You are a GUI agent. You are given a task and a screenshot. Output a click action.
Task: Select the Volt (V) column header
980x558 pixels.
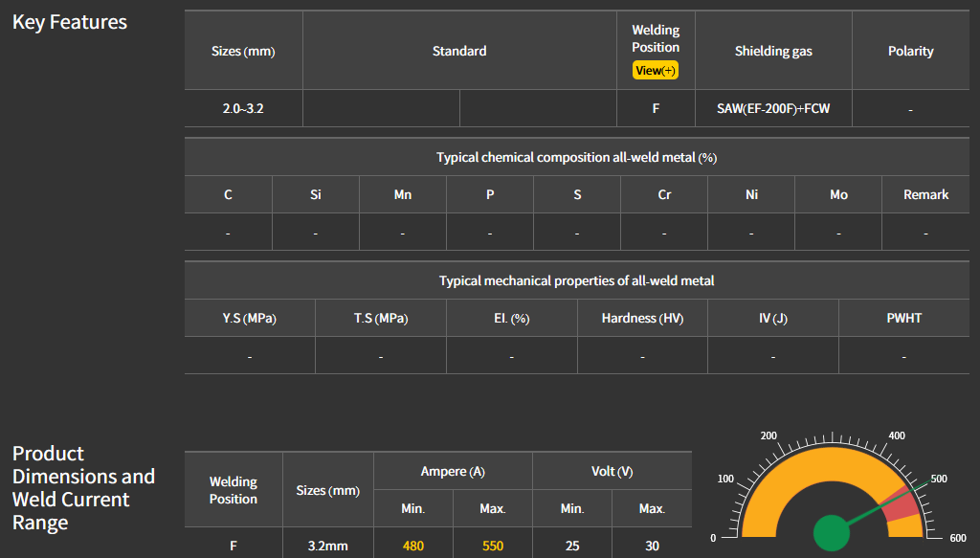[612, 472]
